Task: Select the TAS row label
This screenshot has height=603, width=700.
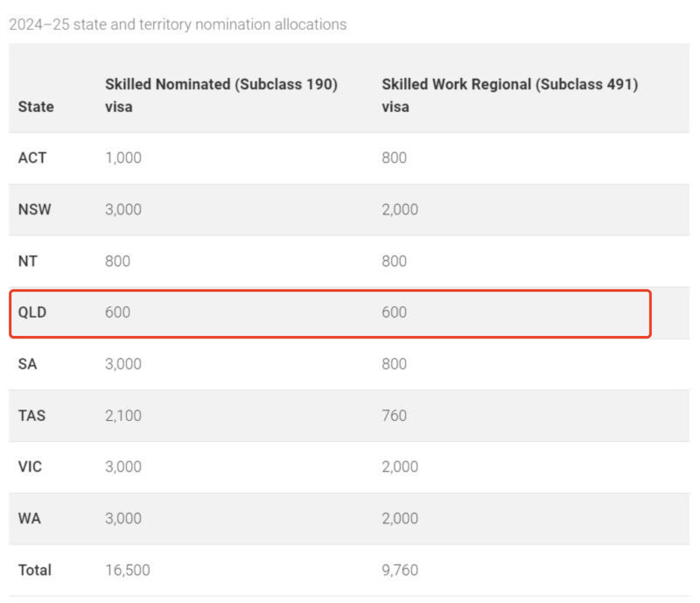Action: tap(31, 416)
